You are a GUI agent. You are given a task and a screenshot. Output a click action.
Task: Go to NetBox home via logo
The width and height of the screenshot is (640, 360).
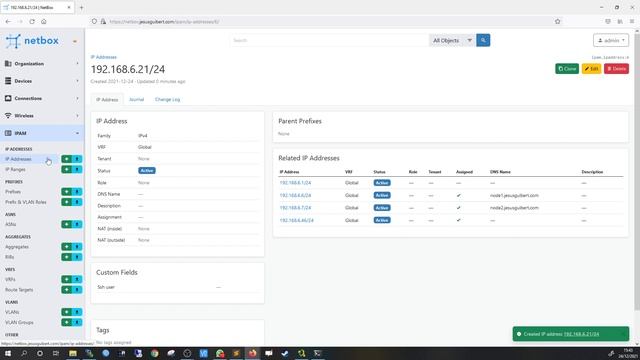click(32, 41)
